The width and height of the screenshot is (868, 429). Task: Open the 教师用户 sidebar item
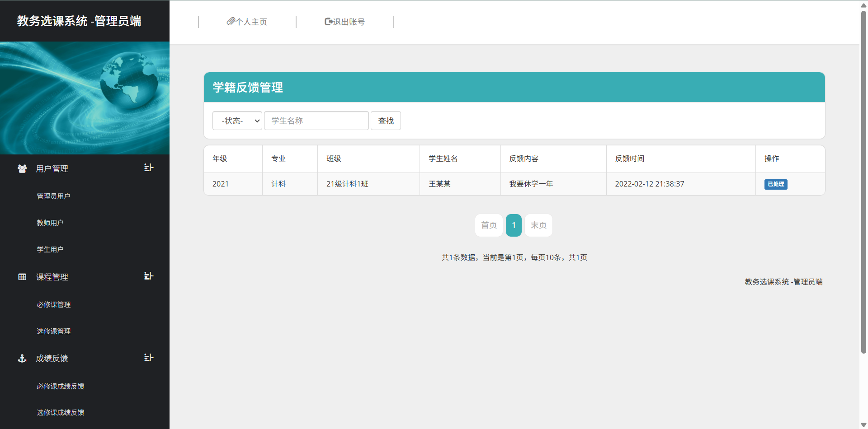tap(50, 223)
